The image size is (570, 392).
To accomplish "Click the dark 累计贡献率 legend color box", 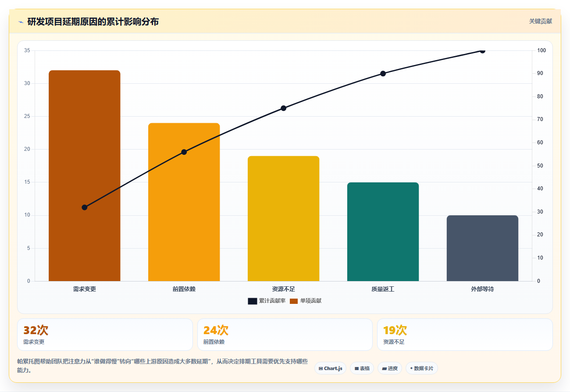I will (252, 301).
